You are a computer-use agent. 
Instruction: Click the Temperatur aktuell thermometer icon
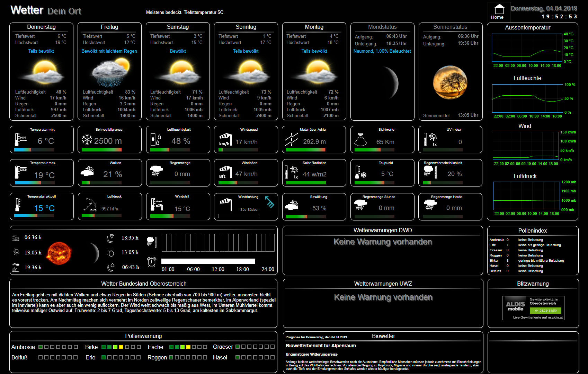18,205
